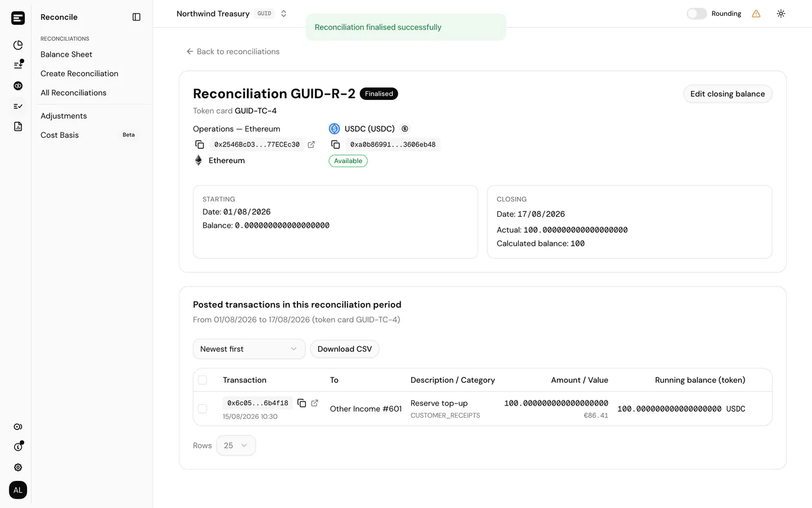This screenshot has width=812, height=508.
Task: Tick the select-all checkbox in table header
Action: (202, 380)
